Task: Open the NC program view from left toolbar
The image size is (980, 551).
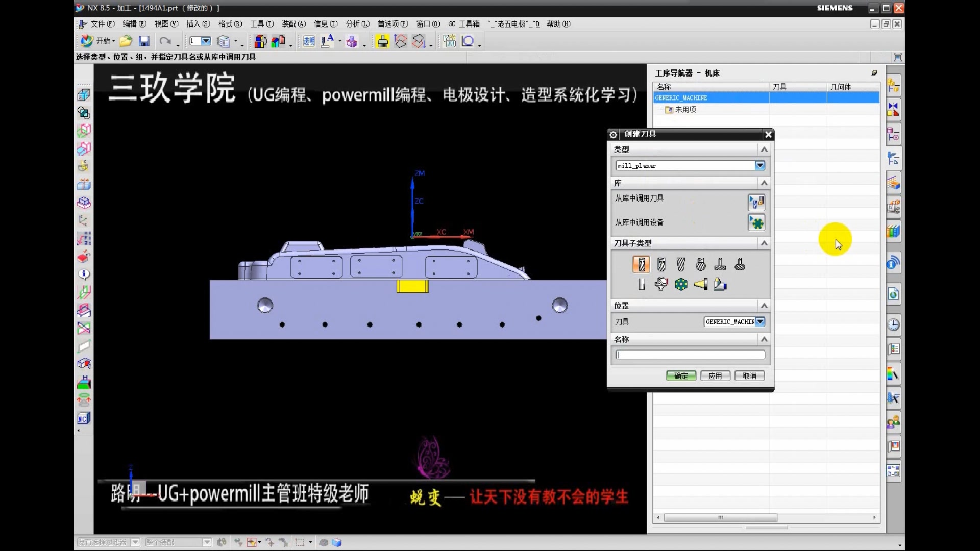Action: (x=83, y=418)
